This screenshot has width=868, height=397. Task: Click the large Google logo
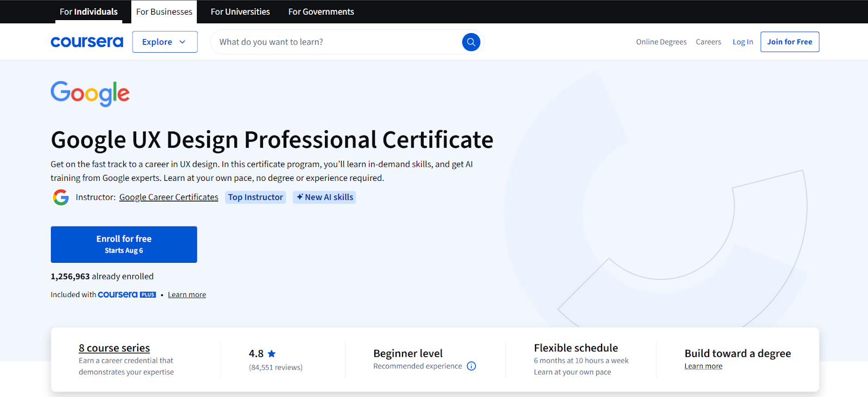pos(90,93)
